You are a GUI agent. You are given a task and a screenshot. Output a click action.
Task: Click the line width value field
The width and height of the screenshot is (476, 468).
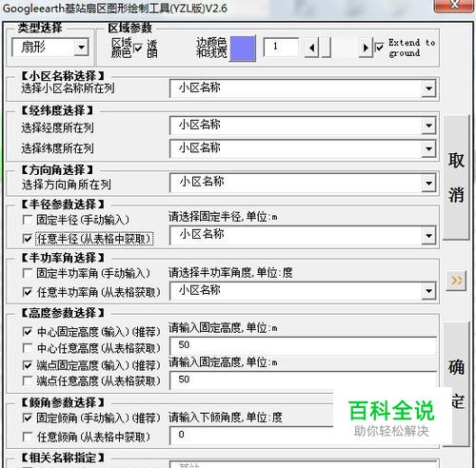click(281, 48)
